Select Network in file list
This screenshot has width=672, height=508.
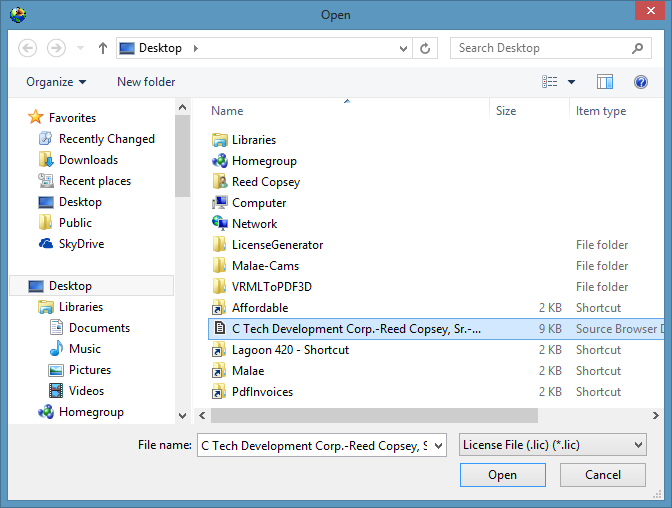[254, 224]
